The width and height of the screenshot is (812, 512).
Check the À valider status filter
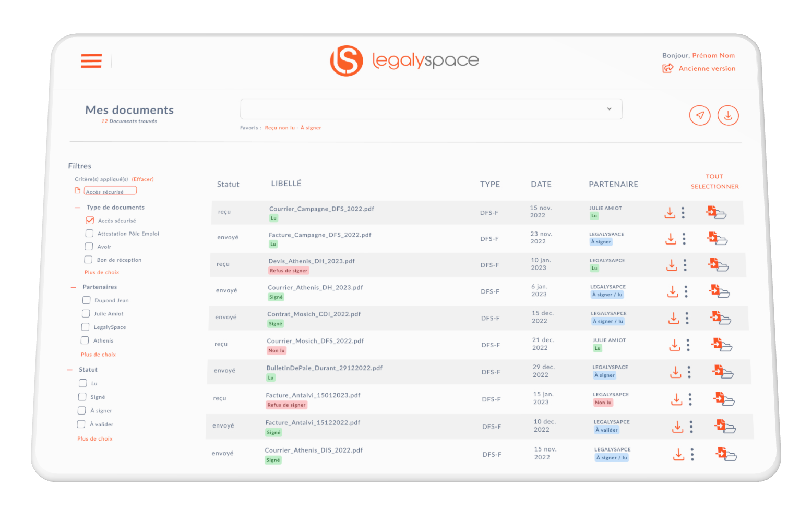tap(81, 424)
